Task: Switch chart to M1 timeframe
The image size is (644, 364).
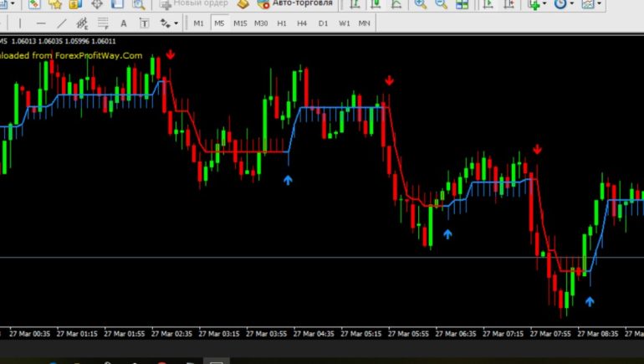Action: pos(198,23)
